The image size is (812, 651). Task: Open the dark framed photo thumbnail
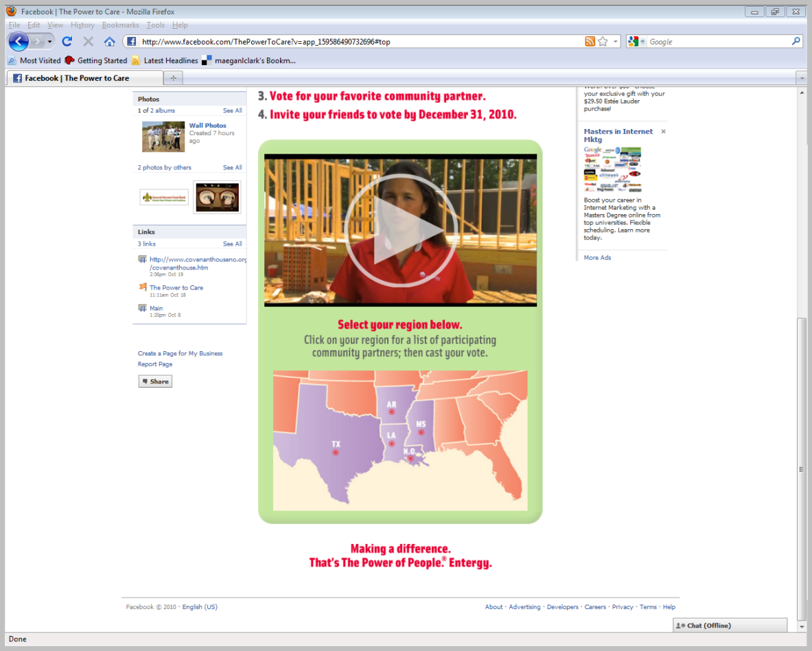point(217,197)
